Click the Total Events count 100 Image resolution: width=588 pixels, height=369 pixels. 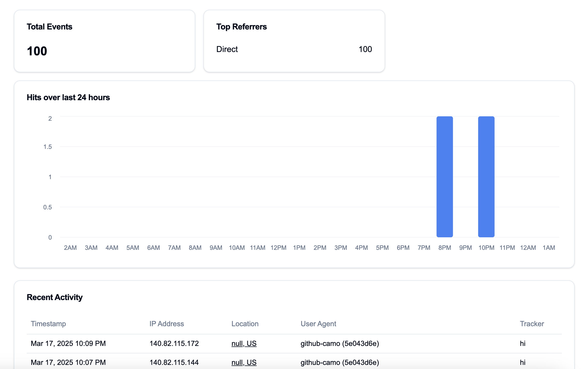(x=37, y=51)
